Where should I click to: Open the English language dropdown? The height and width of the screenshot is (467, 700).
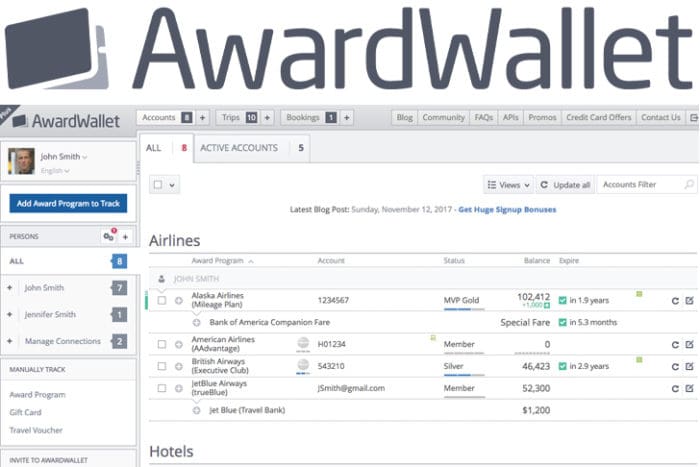[55, 171]
